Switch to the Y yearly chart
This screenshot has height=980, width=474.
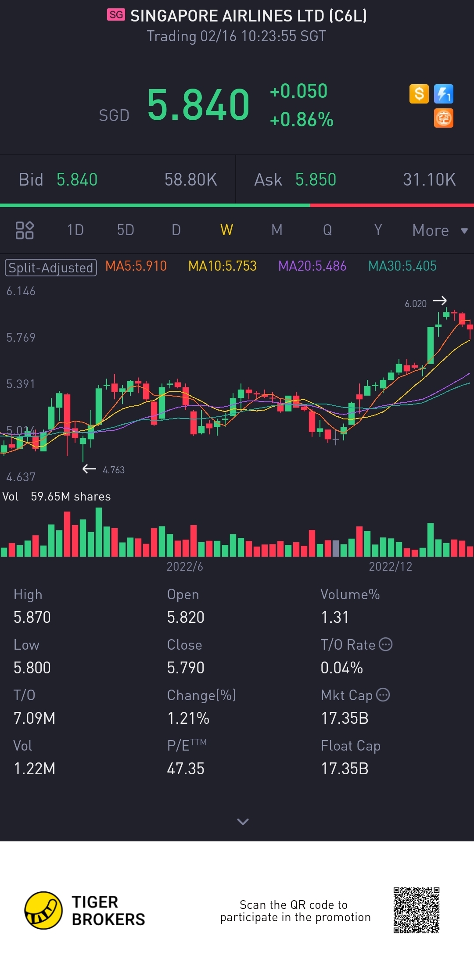378,230
